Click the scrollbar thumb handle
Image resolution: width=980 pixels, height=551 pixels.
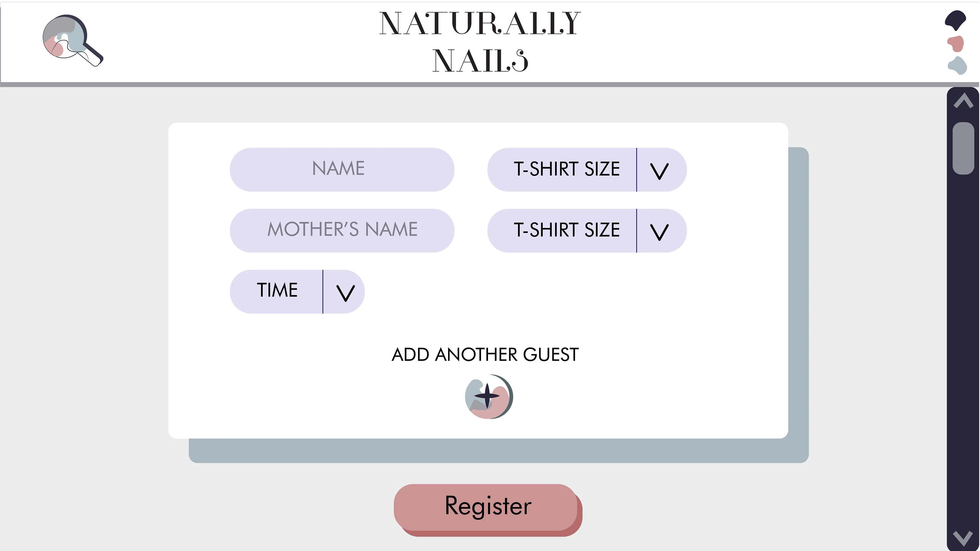point(963,148)
